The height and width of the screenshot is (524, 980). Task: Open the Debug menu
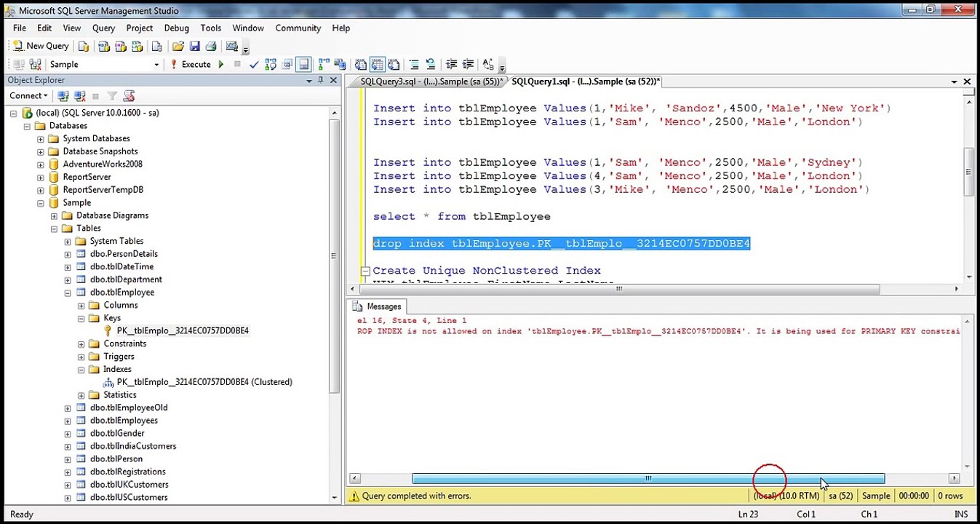point(176,28)
